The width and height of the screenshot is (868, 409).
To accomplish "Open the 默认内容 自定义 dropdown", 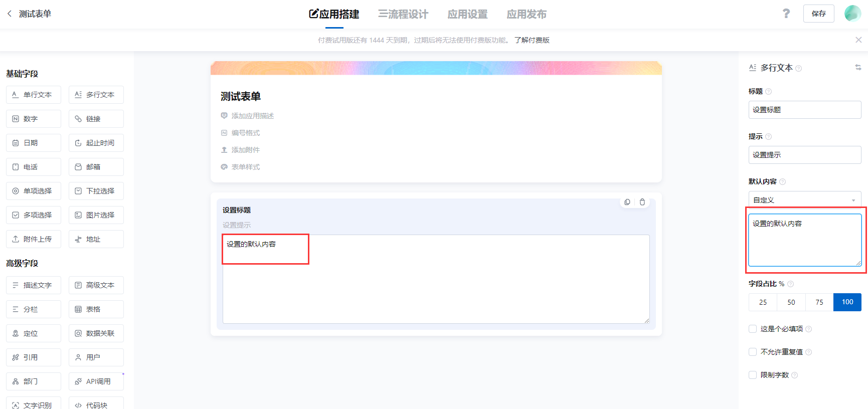I will pos(805,199).
